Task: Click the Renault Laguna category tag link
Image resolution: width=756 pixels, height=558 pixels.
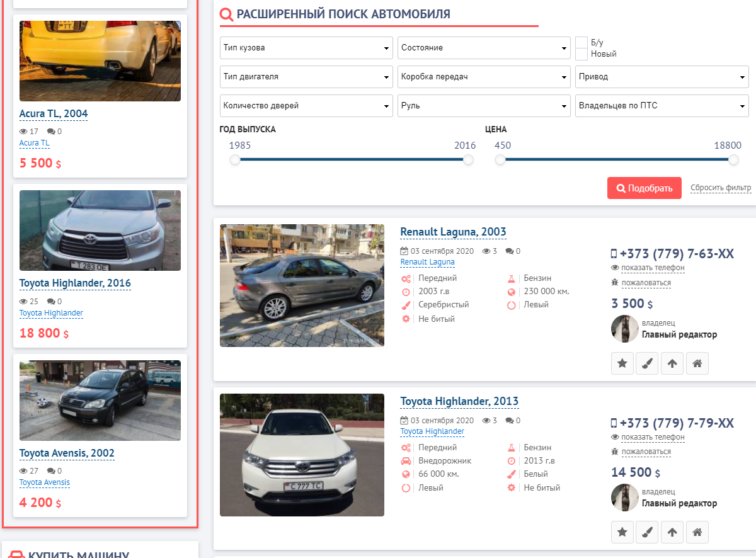Action: pyautogui.click(x=428, y=262)
